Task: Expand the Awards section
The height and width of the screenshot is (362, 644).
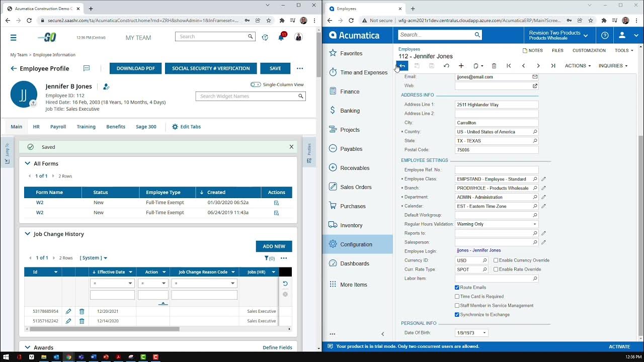Action: coord(27,347)
